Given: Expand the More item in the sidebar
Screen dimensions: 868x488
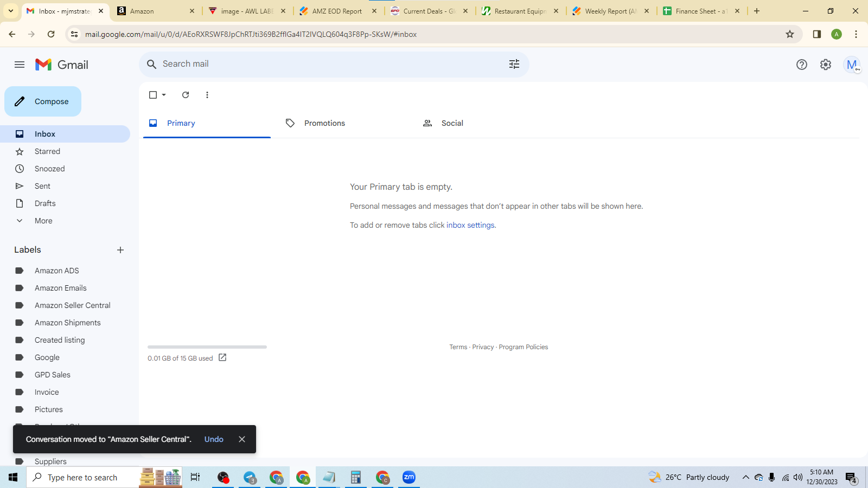Looking at the screenshot, I should tap(65, 221).
